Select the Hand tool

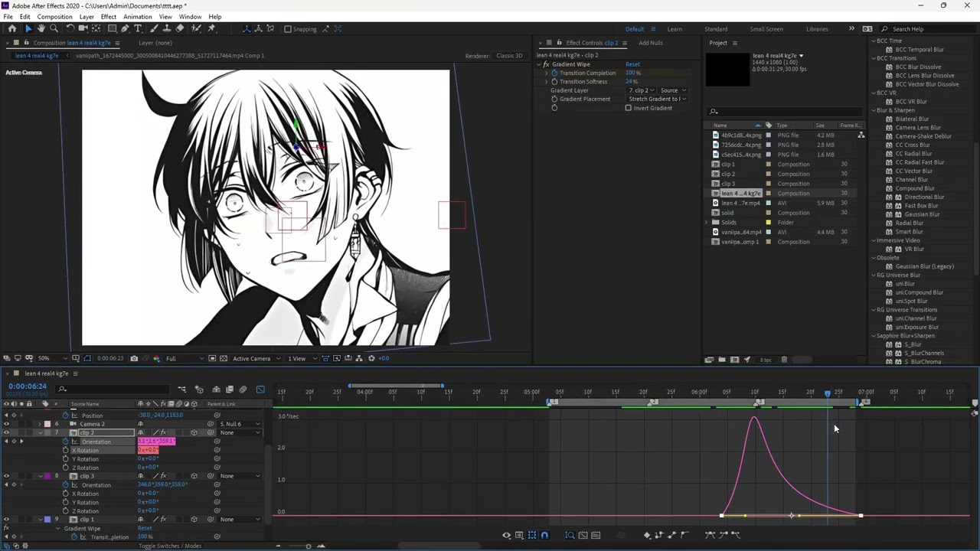tap(41, 28)
